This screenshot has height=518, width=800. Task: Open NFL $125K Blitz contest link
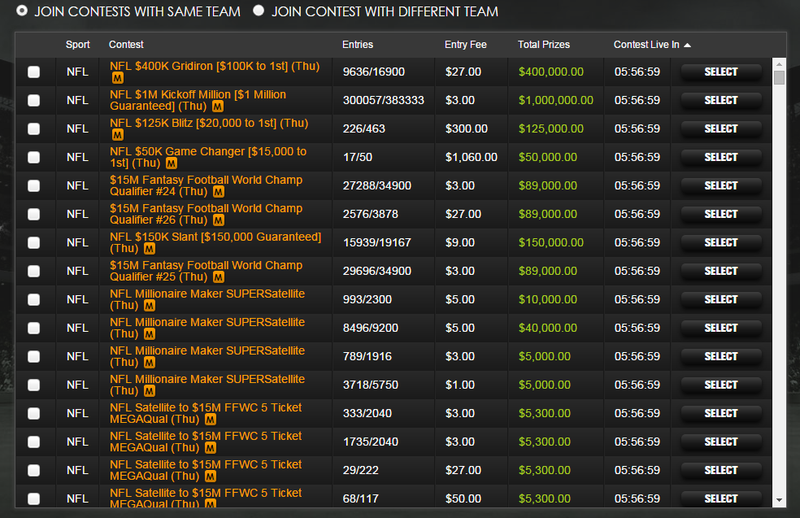(209, 124)
